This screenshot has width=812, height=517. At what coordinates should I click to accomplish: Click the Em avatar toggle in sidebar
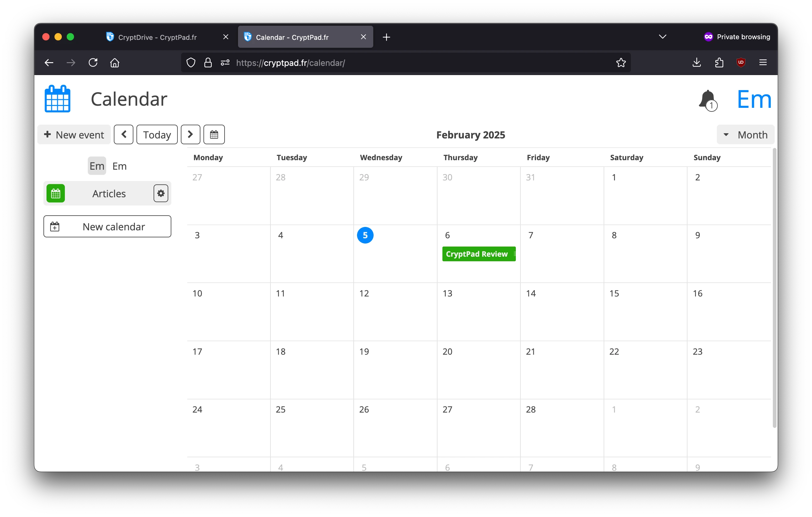tap(97, 165)
